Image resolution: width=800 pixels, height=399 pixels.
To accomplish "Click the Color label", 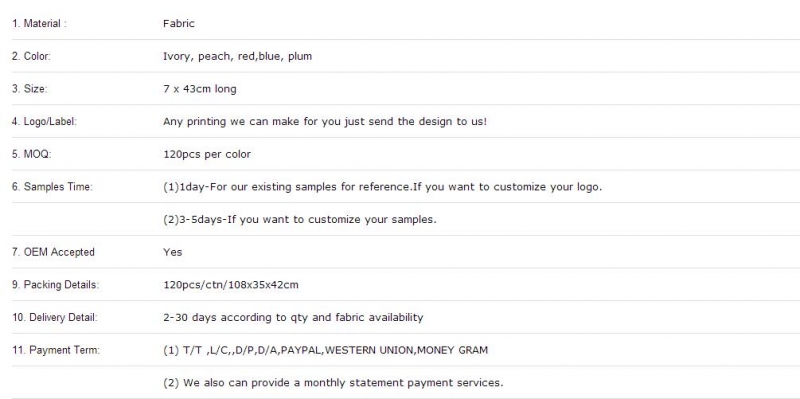I will [x=31, y=56].
